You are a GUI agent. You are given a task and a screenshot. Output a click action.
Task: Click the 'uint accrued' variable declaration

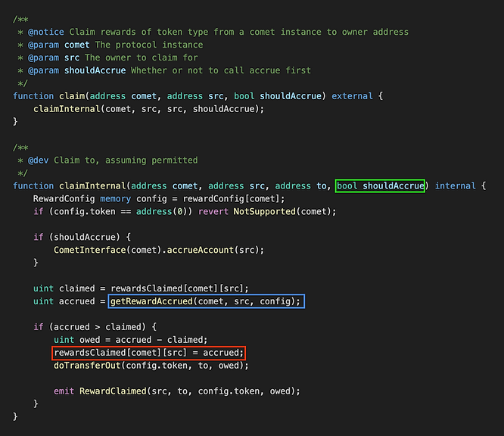pos(64,301)
